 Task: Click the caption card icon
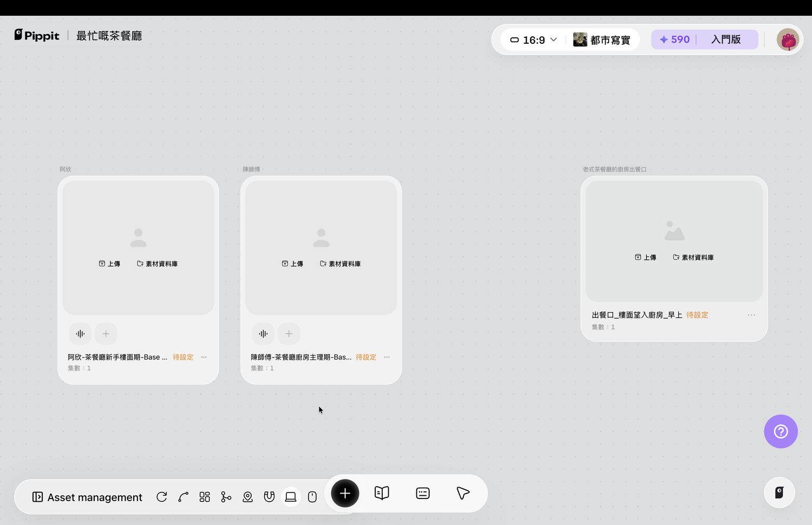(423, 493)
